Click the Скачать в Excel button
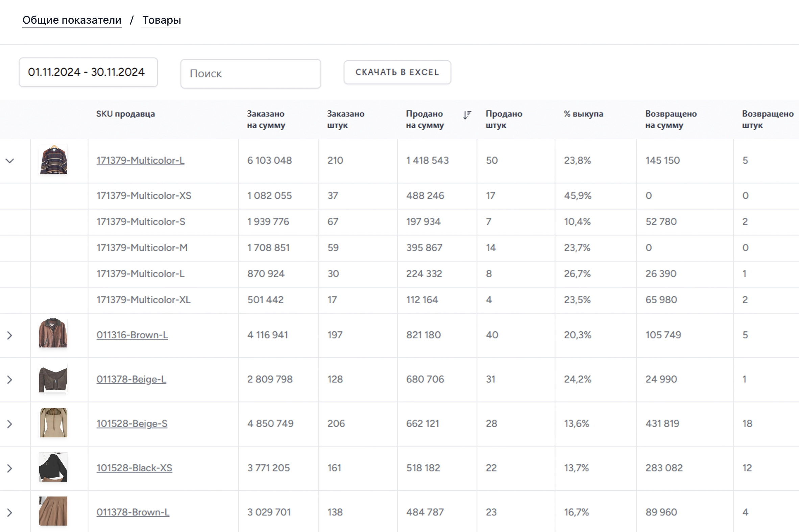This screenshot has width=799, height=532. pos(397,72)
